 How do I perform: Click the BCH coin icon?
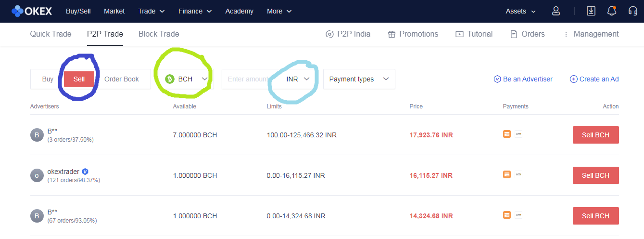tap(169, 79)
